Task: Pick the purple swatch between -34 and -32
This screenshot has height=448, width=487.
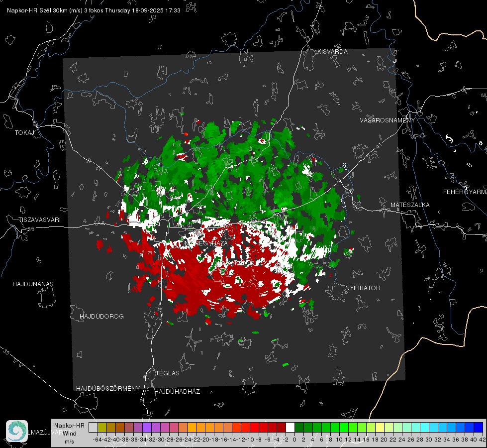Action: [147, 428]
